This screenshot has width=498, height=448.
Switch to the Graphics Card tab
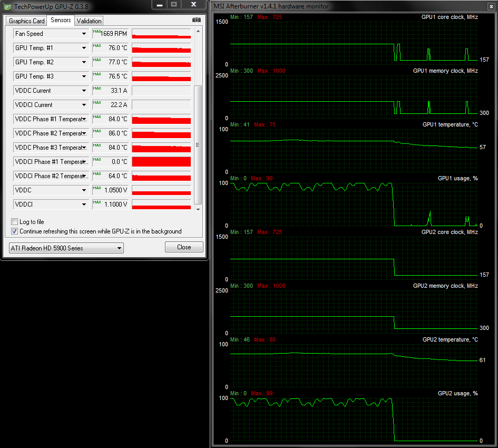pyautogui.click(x=27, y=21)
